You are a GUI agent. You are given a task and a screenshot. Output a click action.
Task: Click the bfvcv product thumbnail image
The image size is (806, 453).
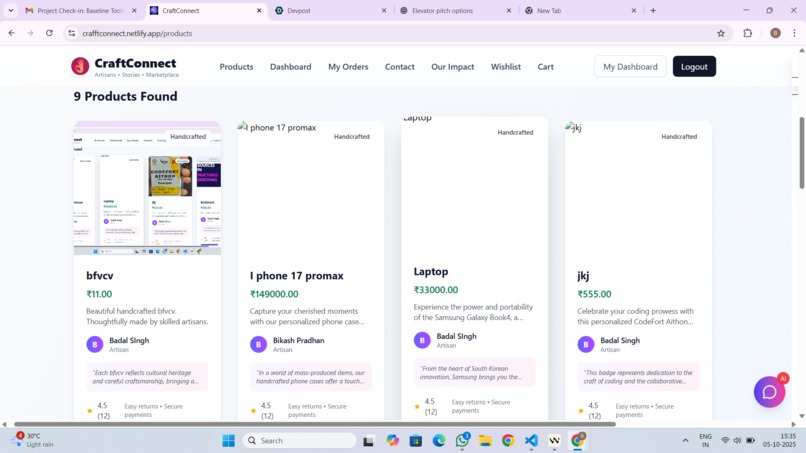point(147,188)
